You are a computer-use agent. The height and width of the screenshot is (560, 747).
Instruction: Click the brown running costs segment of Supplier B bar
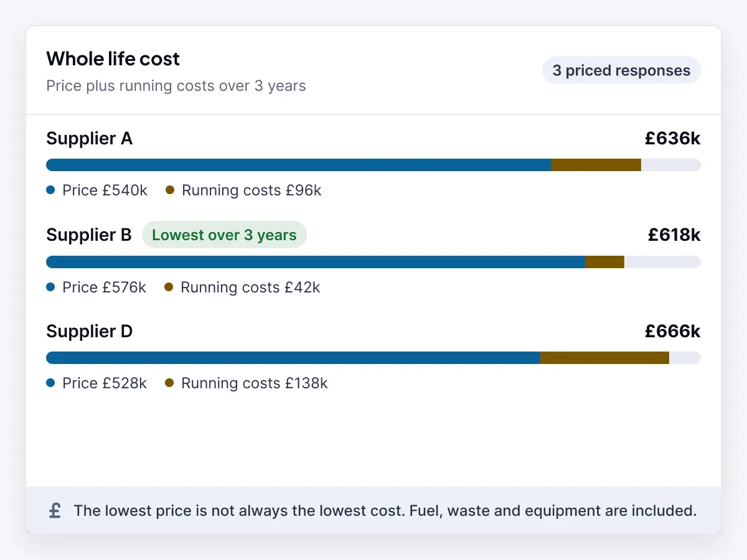click(604, 262)
